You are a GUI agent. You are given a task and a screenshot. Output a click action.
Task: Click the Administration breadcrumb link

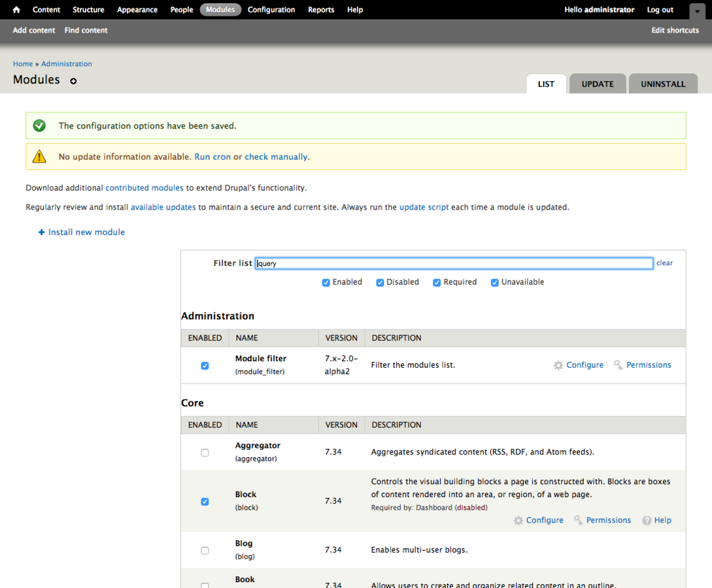pos(67,64)
